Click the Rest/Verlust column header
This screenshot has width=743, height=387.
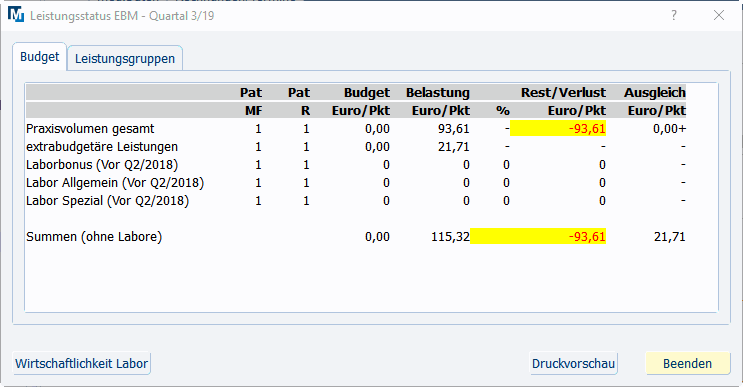click(563, 93)
